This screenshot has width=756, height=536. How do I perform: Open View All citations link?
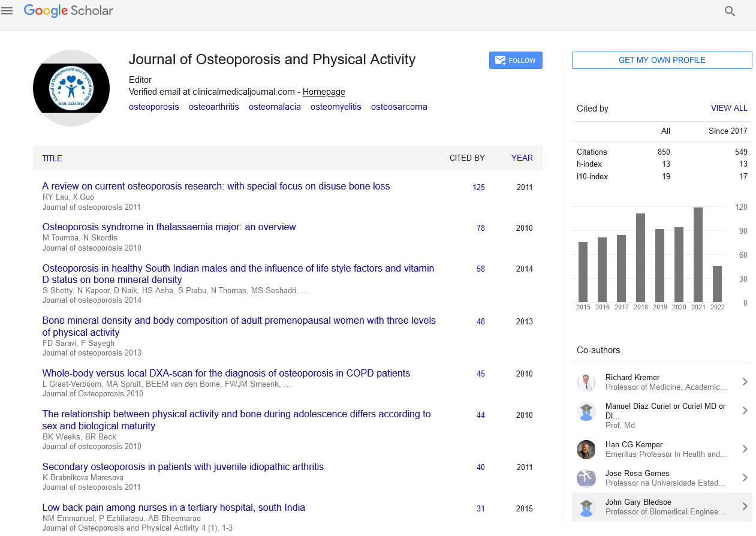pyautogui.click(x=728, y=109)
